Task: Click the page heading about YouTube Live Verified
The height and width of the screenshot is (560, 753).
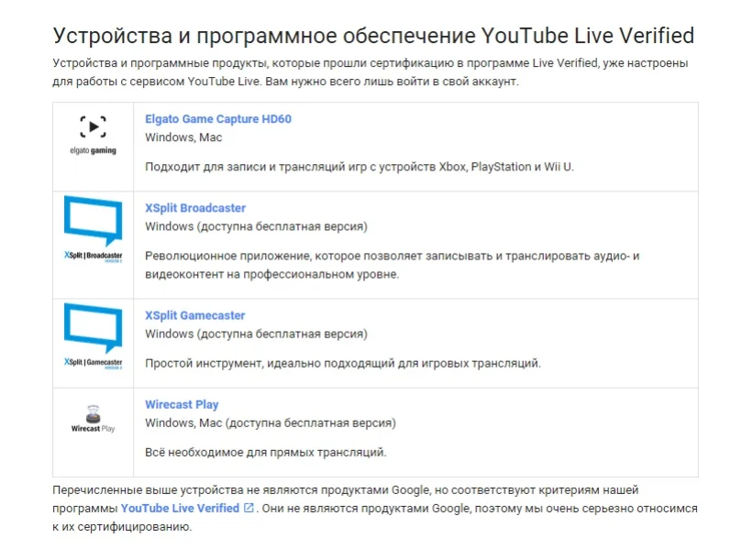Action: click(373, 36)
